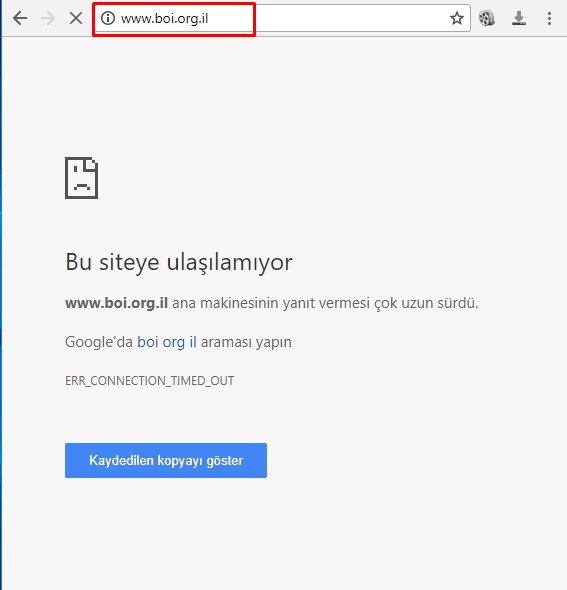The height and width of the screenshot is (590, 567).
Task: Click 'Kaydedilen kopyayı göster' button
Action: coord(166,461)
